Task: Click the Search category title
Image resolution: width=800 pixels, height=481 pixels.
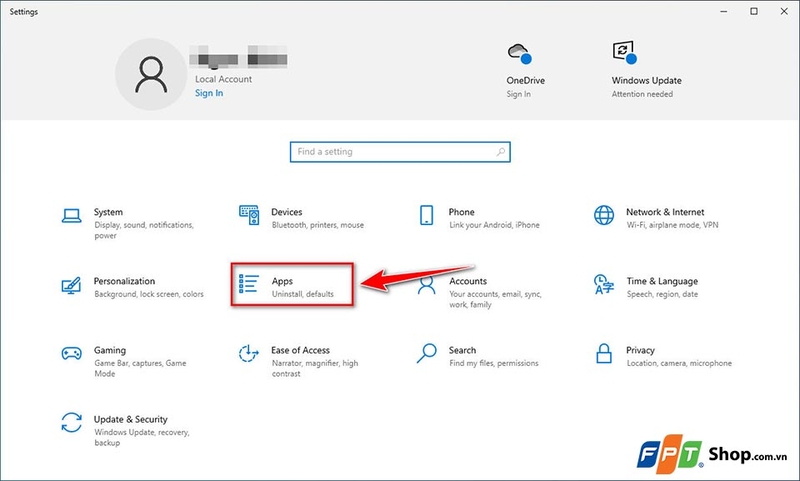Action: (462, 350)
